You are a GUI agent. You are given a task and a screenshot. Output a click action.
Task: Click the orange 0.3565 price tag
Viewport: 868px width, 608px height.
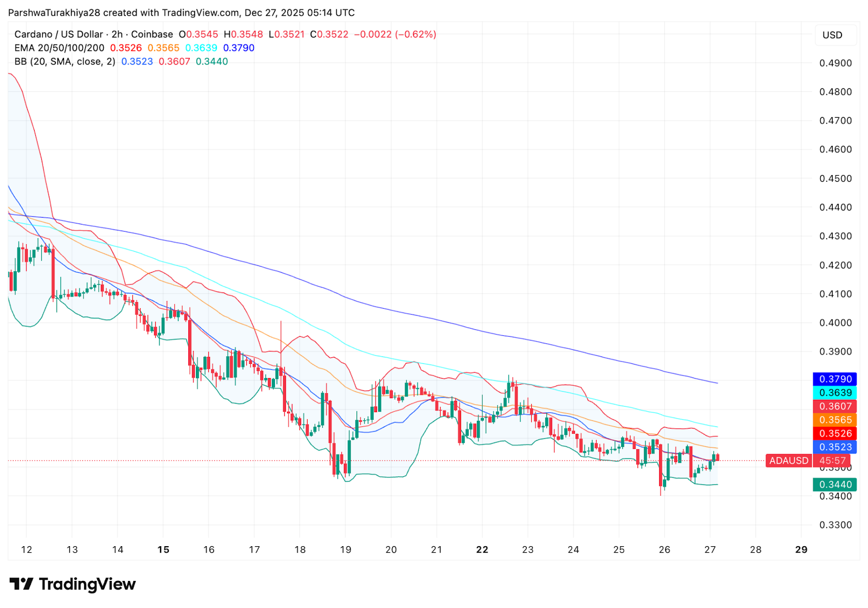[x=835, y=420]
